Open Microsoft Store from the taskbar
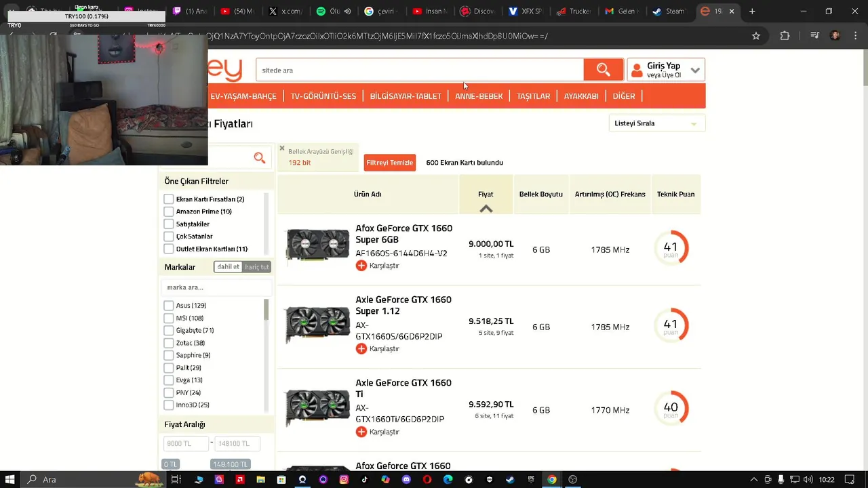The image size is (868, 488). (281, 479)
